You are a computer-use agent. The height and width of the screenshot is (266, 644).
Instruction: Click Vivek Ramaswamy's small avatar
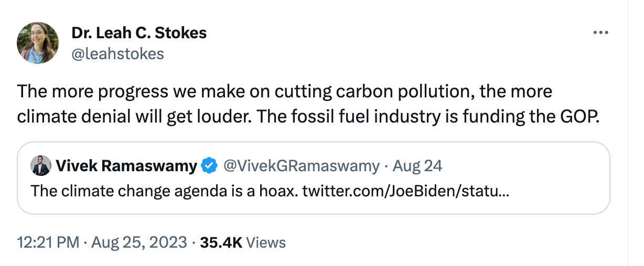41,166
